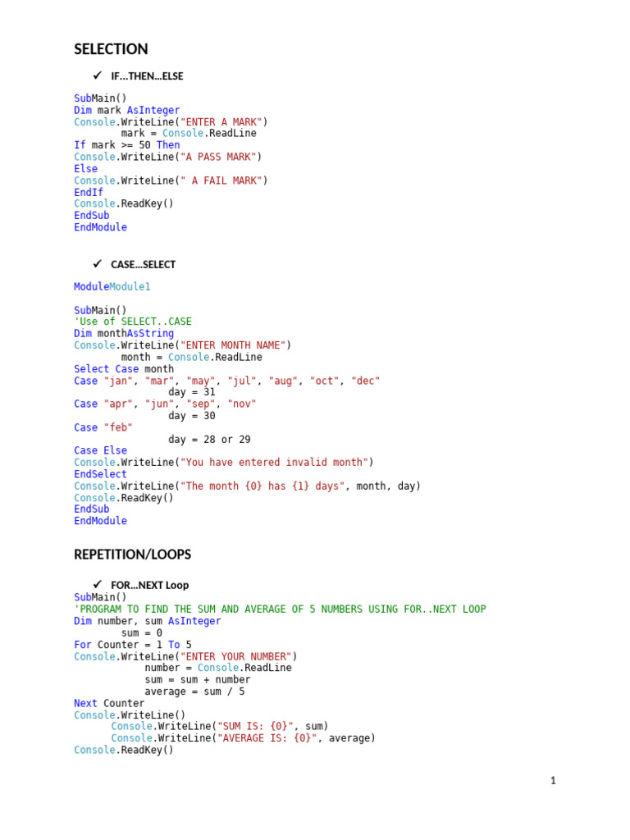Click the line 'Dim mark AsInteger'

point(127,111)
